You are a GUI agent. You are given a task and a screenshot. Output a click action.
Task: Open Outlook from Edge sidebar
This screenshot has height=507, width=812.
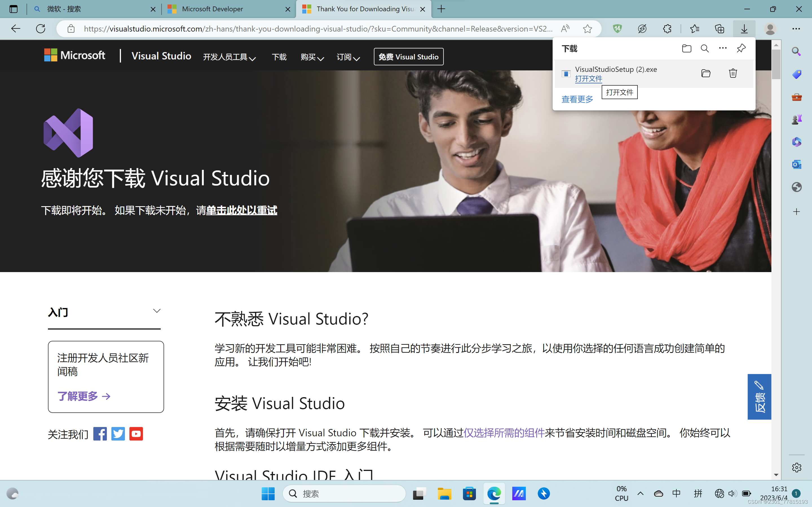pyautogui.click(x=796, y=164)
